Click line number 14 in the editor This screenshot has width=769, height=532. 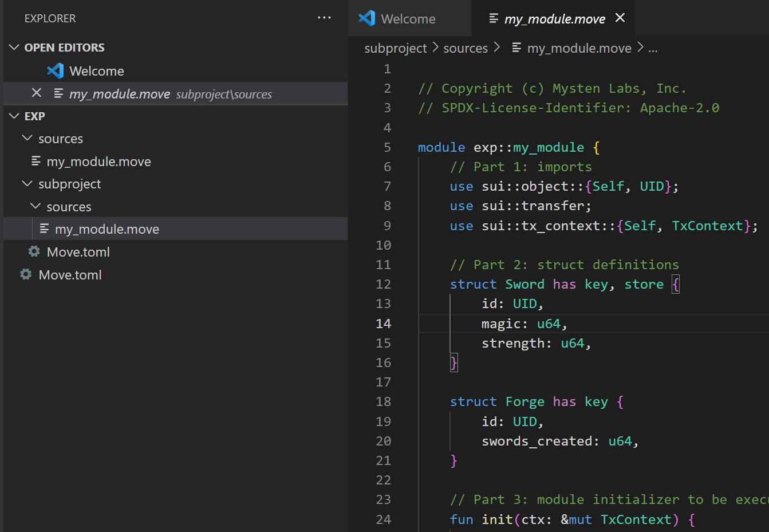tap(384, 323)
